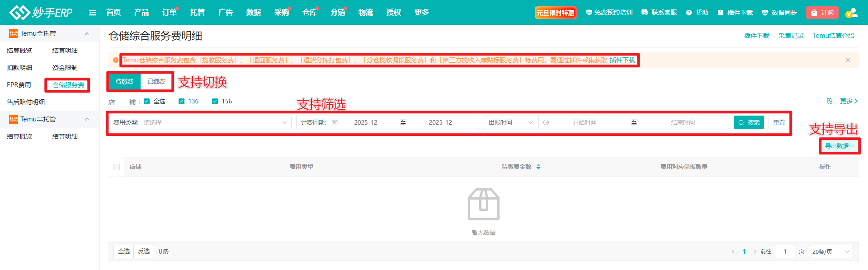Click the 妙手ERP logo
The height and width of the screenshot is (270, 868).
[x=41, y=13]
